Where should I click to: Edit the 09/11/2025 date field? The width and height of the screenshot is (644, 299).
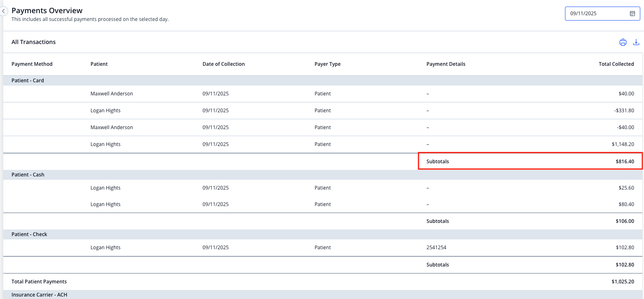click(x=602, y=14)
